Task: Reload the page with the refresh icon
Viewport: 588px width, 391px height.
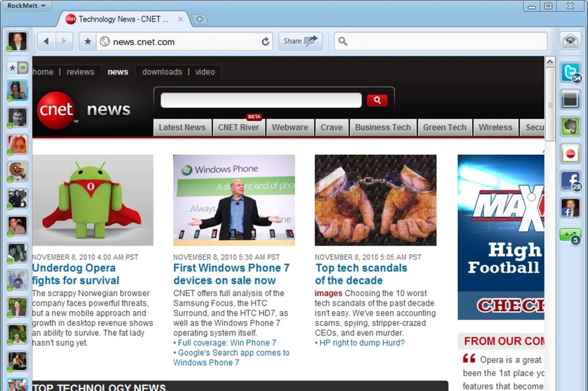Action: [x=265, y=41]
